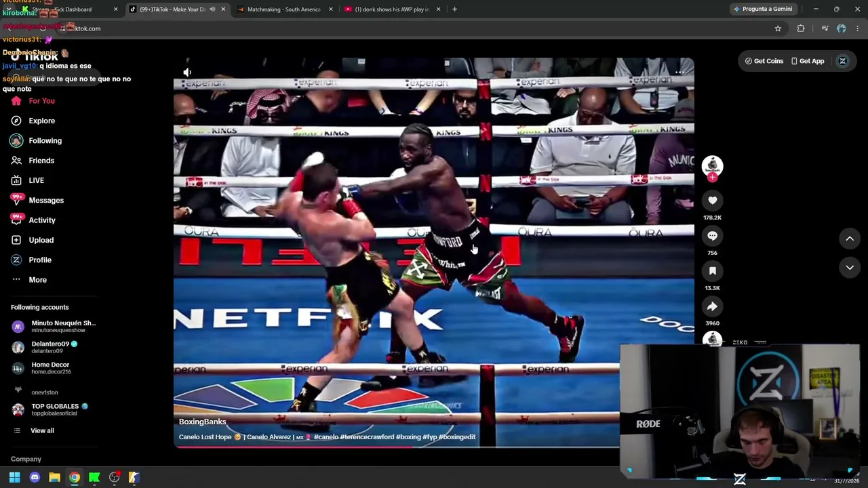This screenshot has height=488, width=868.
Task: Open Counter-Strike from taskbar
Action: coord(134,478)
